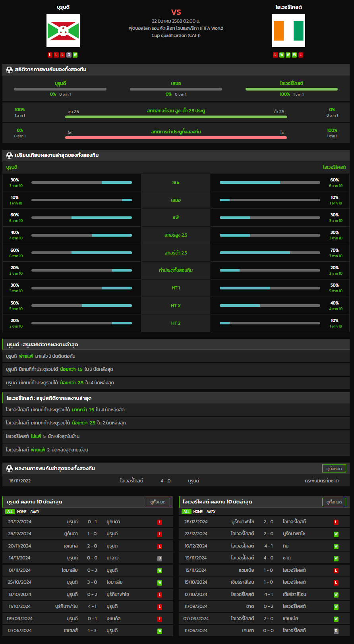Click the 'สกอร์สูง 2.5' comparison row label

(176, 235)
